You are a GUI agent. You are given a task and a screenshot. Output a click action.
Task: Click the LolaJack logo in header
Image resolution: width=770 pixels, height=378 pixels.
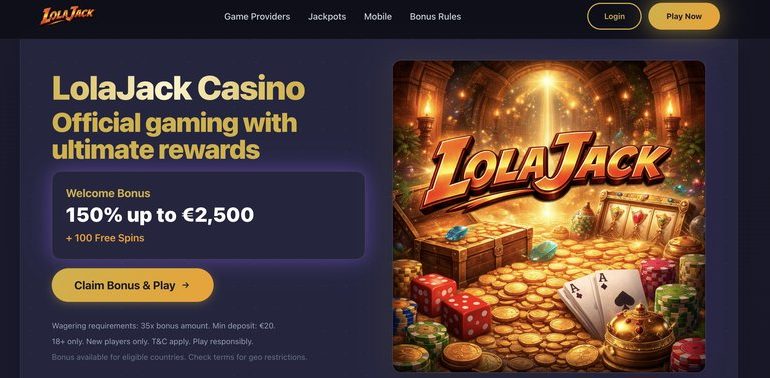67,15
